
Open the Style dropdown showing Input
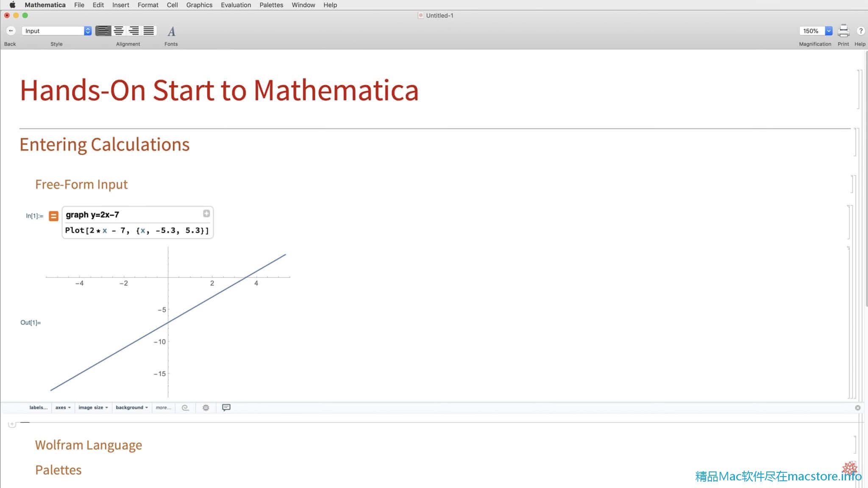point(56,31)
